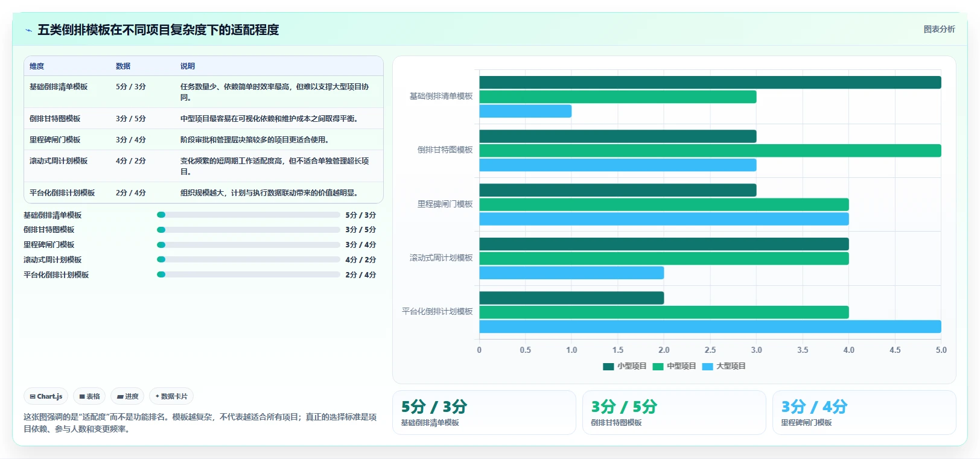Click the 数据 column header
The image size is (980, 459).
[x=123, y=66]
